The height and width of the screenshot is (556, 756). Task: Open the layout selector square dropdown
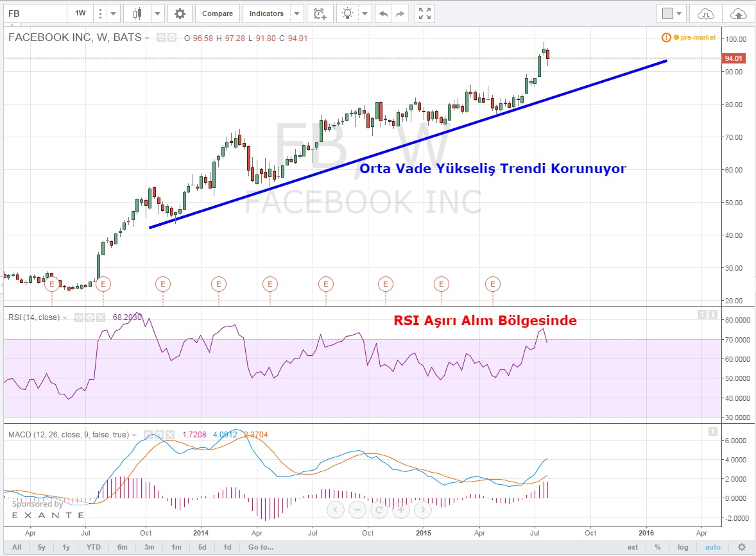click(672, 13)
